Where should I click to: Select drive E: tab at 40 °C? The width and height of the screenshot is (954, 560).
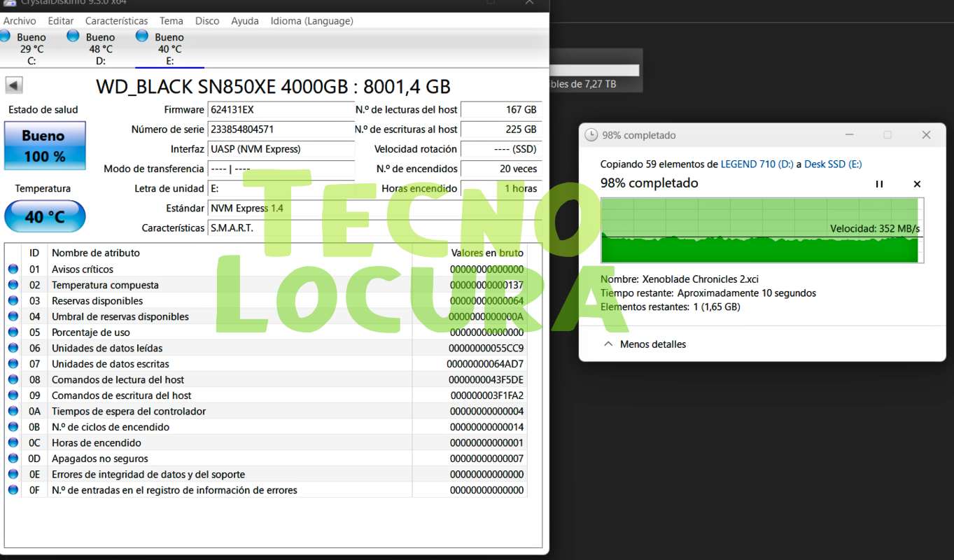169,48
